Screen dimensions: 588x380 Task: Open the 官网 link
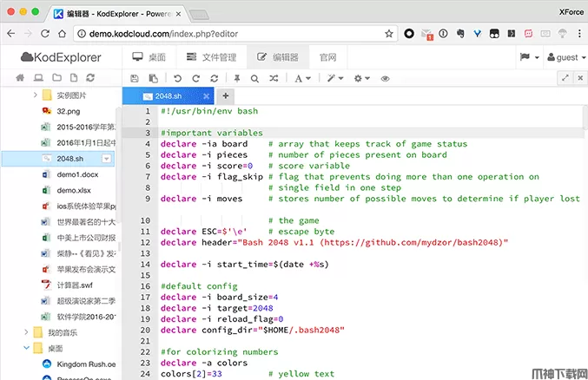click(x=327, y=57)
